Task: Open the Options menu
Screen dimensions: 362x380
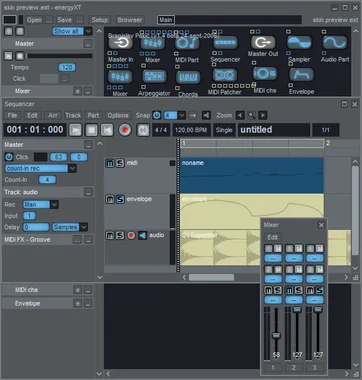Action: (x=118, y=115)
